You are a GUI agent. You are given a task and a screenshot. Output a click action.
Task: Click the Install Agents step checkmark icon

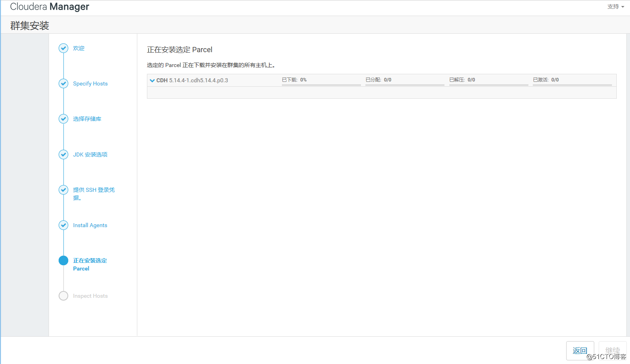[63, 225]
